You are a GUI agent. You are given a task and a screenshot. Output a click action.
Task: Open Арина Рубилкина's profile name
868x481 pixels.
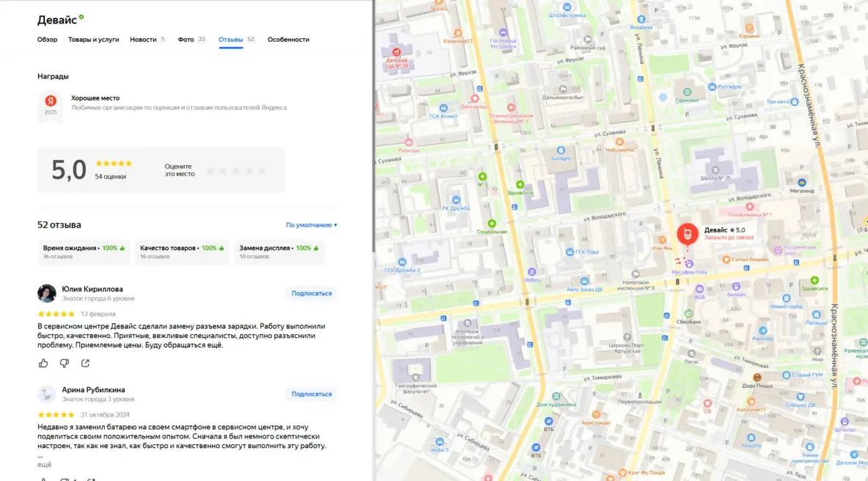click(x=93, y=389)
